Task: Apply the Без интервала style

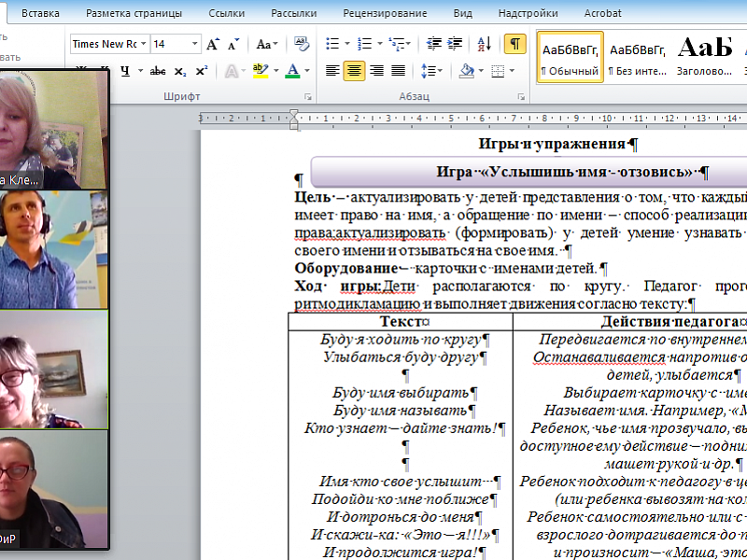Action: pyautogui.click(x=637, y=58)
